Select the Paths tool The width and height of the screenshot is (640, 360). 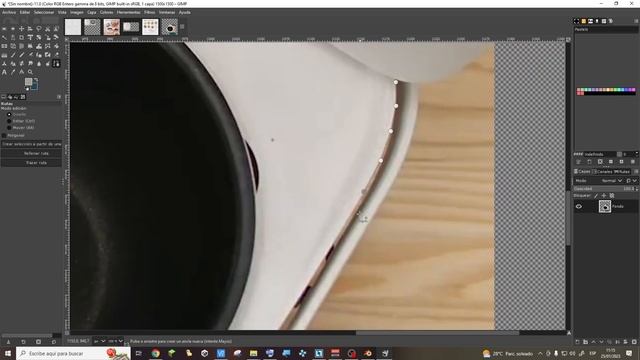click(56, 63)
